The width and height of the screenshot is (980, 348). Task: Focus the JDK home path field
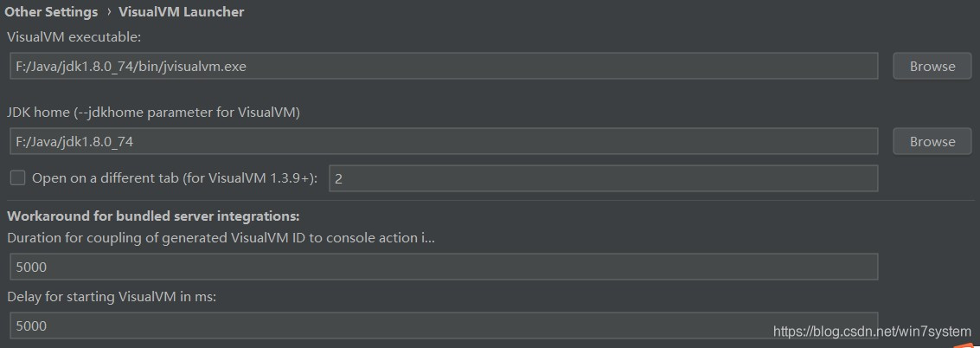tap(443, 141)
